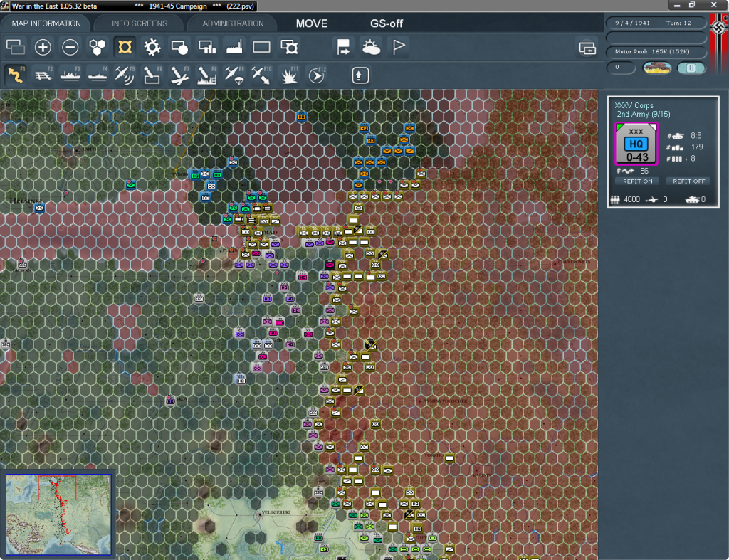
Task: Open the ADMINISTRATION tab
Action: [233, 23]
